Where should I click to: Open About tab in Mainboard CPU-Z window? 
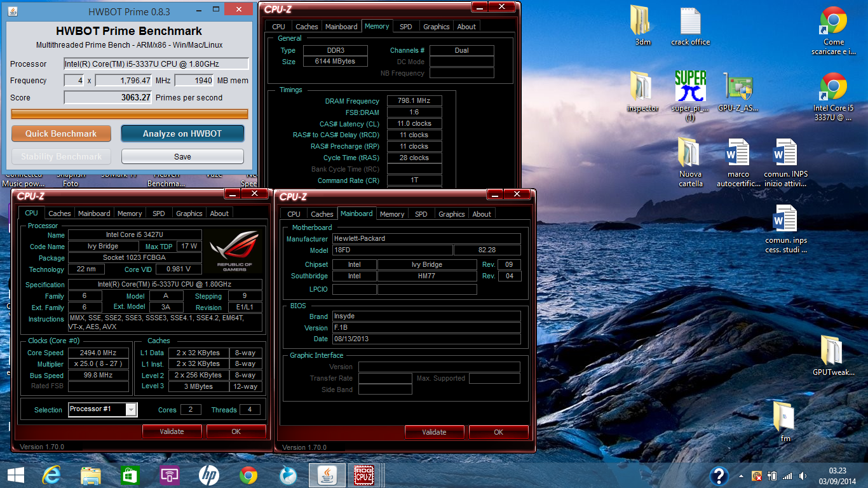[x=482, y=214]
